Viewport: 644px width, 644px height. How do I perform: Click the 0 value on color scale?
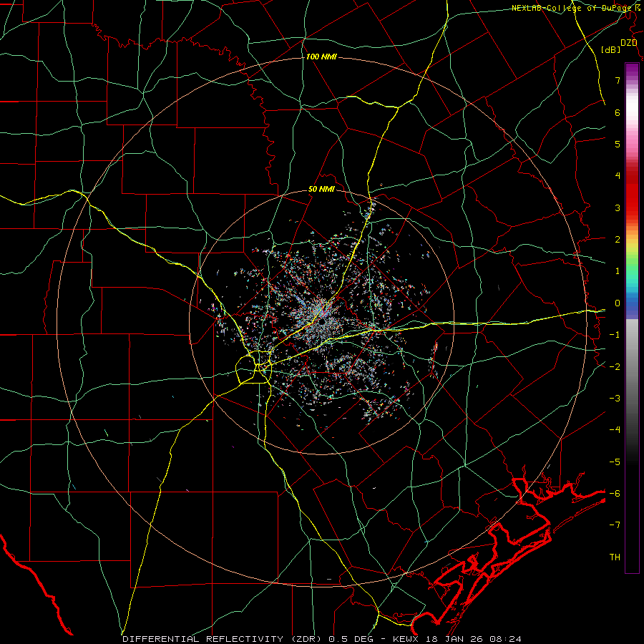618,303
